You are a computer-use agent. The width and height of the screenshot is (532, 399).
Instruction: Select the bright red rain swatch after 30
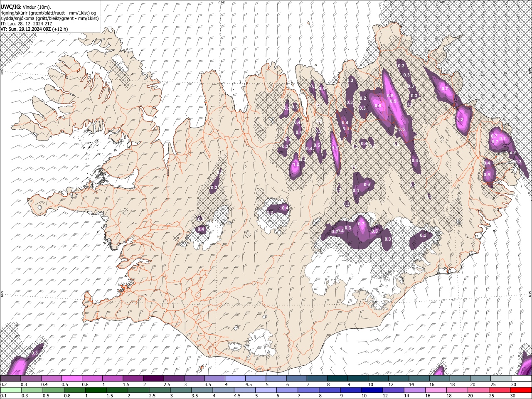(x=521, y=390)
